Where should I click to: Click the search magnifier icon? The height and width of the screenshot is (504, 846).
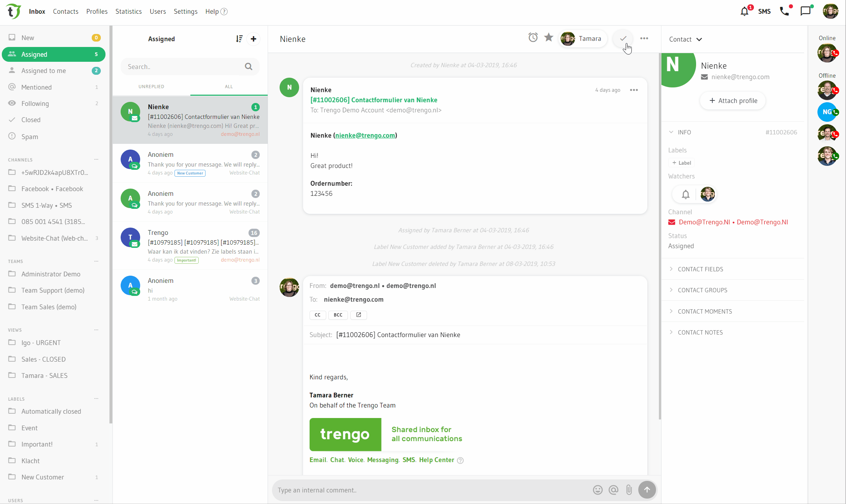249,66
